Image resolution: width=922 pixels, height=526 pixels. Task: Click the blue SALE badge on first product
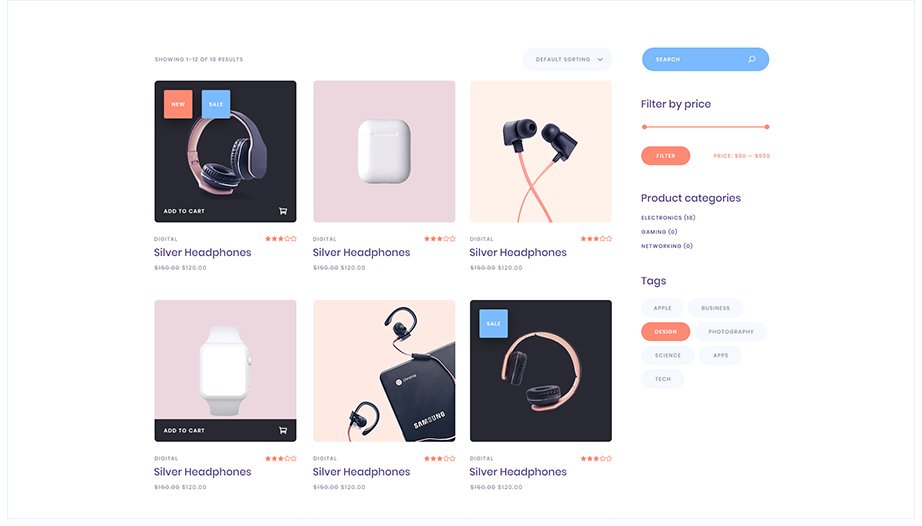216,104
